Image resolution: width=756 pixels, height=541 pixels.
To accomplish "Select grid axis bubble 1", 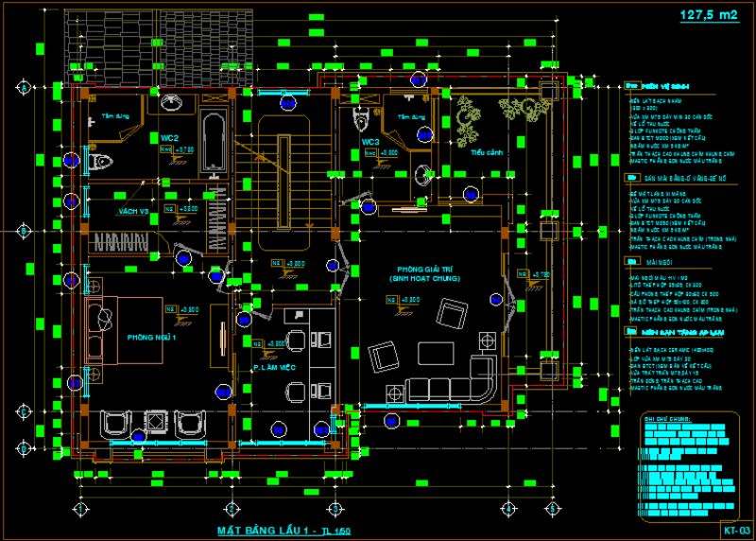I will (x=80, y=509).
